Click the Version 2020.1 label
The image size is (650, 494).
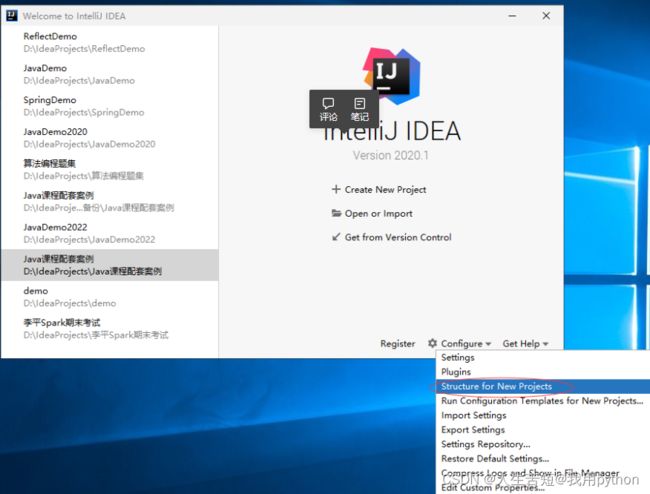tap(390, 155)
